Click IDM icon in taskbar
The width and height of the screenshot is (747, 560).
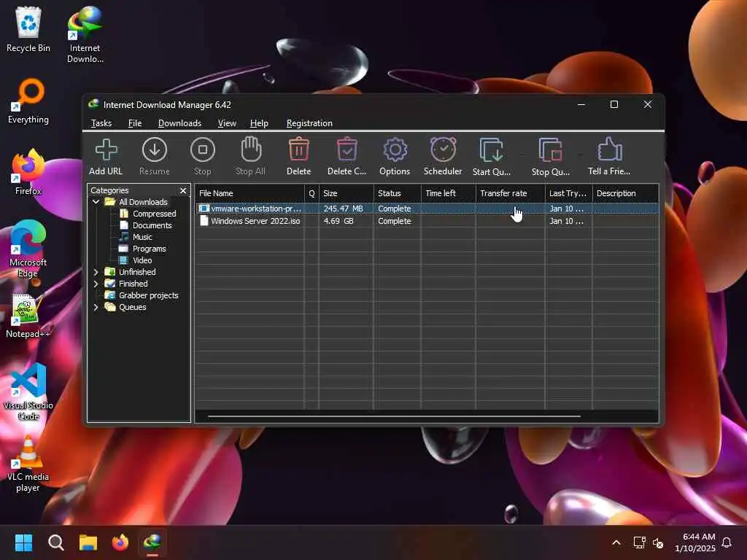pyautogui.click(x=152, y=542)
